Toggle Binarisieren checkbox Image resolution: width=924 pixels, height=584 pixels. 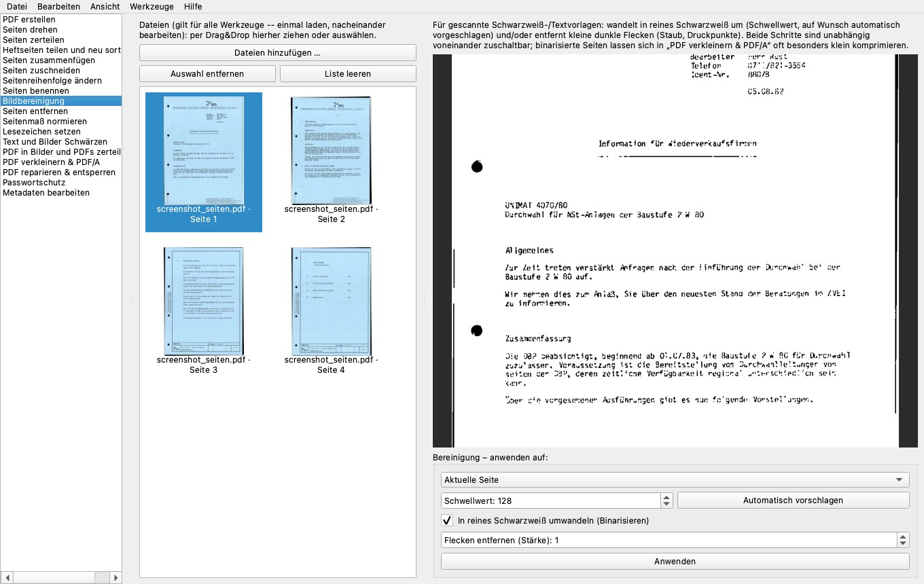(447, 521)
